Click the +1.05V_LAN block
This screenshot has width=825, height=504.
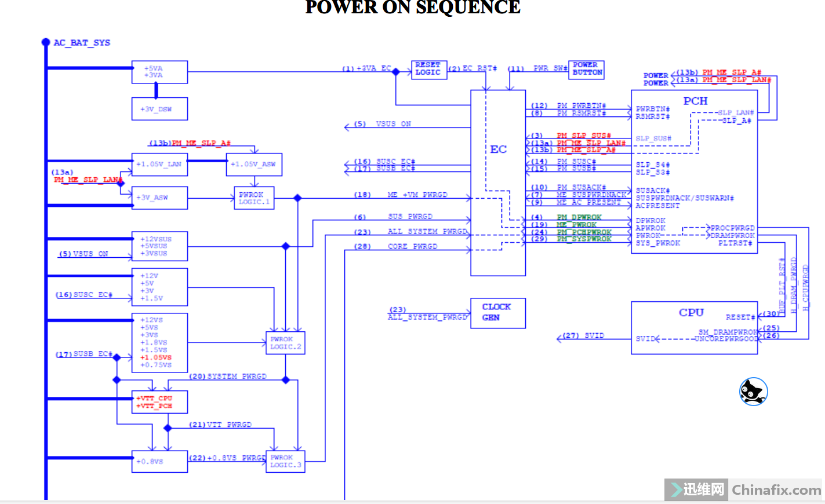point(159,165)
